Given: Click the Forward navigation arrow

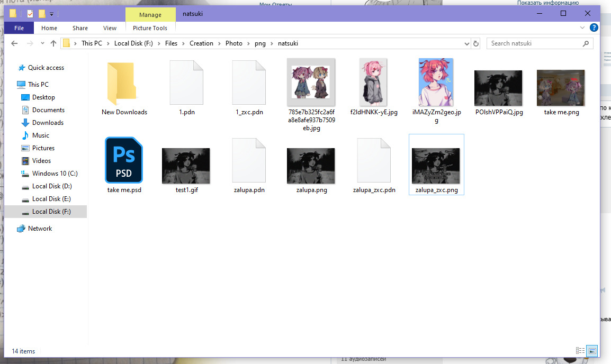Looking at the screenshot, I should (x=30, y=43).
